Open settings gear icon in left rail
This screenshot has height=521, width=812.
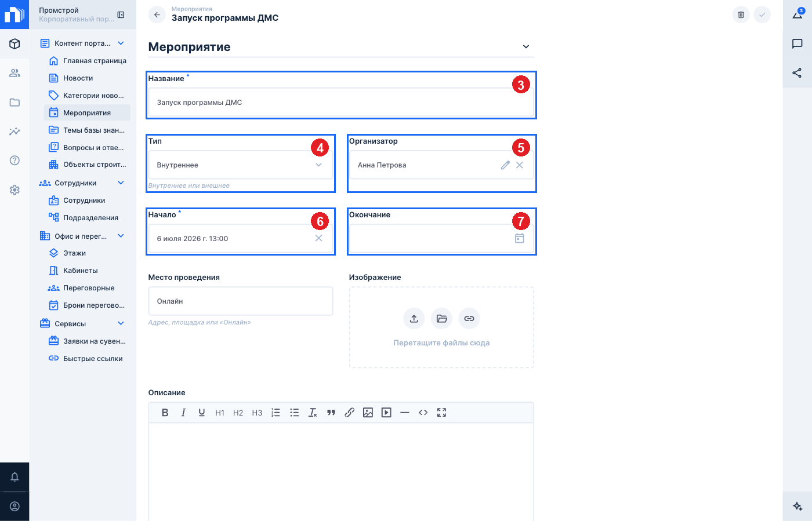click(x=14, y=190)
